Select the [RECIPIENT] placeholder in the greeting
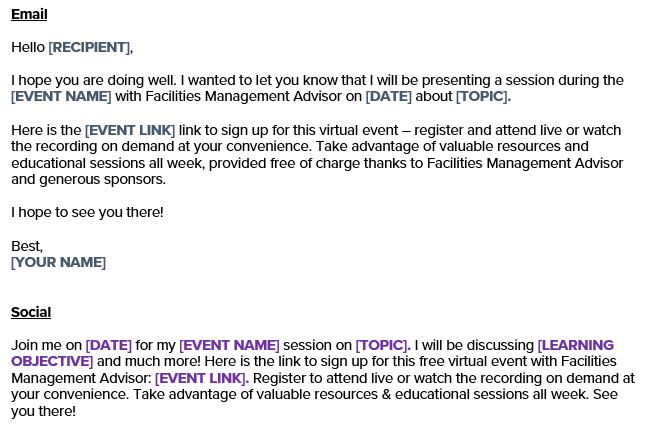The width and height of the screenshot is (649, 432). [89, 47]
